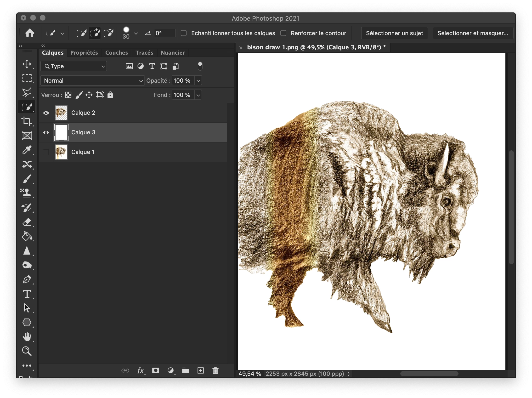The height and width of the screenshot is (398, 532).
Task: Switch to the Couches tab
Action: pos(116,53)
